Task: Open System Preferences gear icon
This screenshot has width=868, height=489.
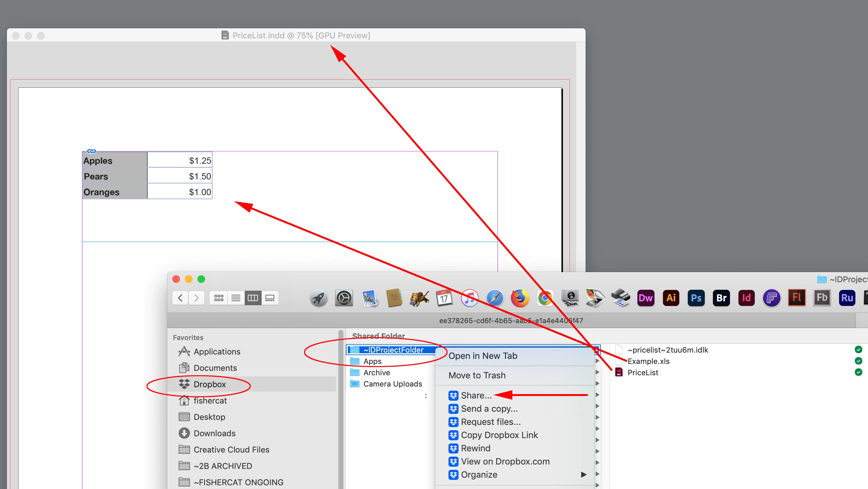Action: click(344, 298)
